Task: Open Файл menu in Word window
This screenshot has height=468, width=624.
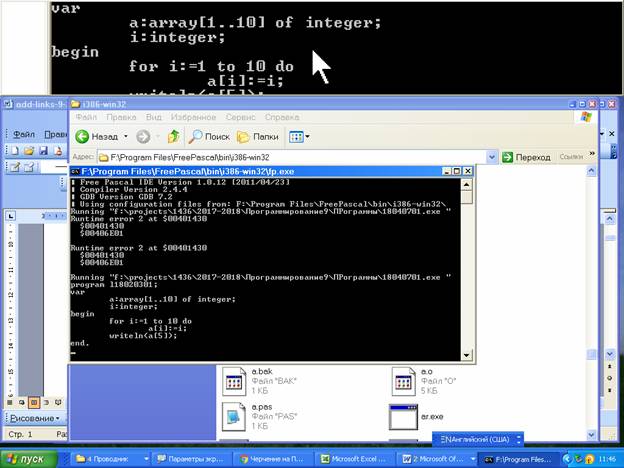Action: coord(24,135)
